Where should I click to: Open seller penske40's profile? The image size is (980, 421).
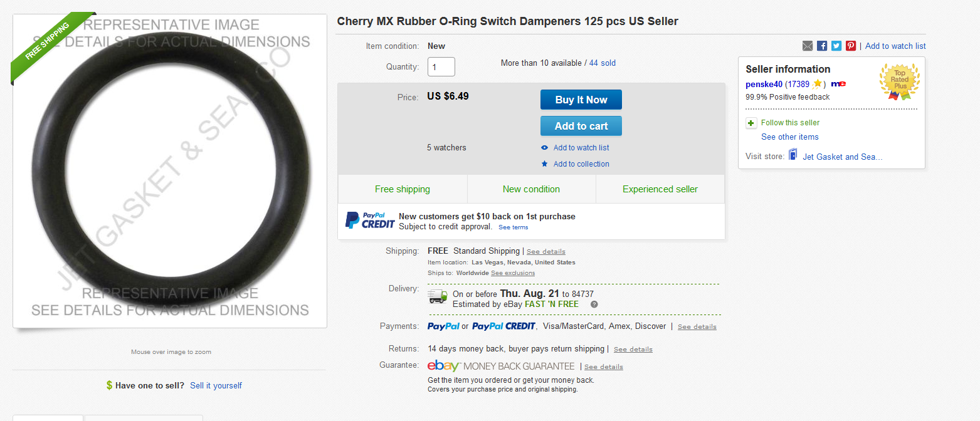coord(764,84)
